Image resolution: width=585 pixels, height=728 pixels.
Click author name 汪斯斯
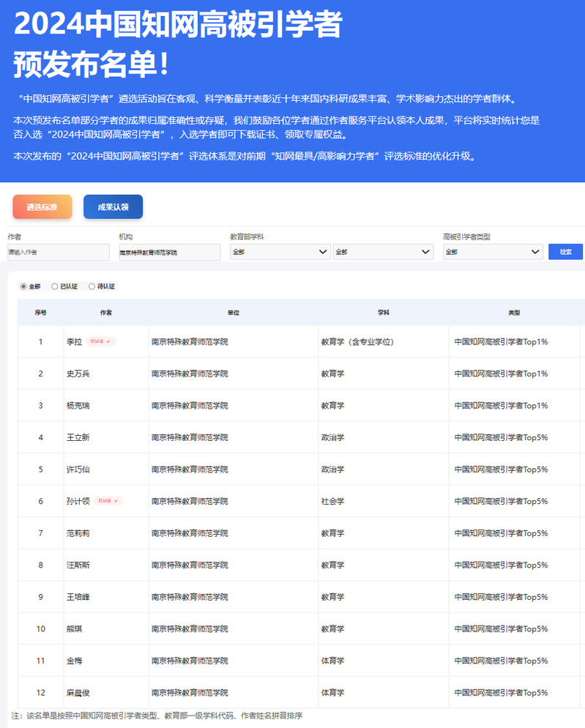pyautogui.click(x=78, y=565)
